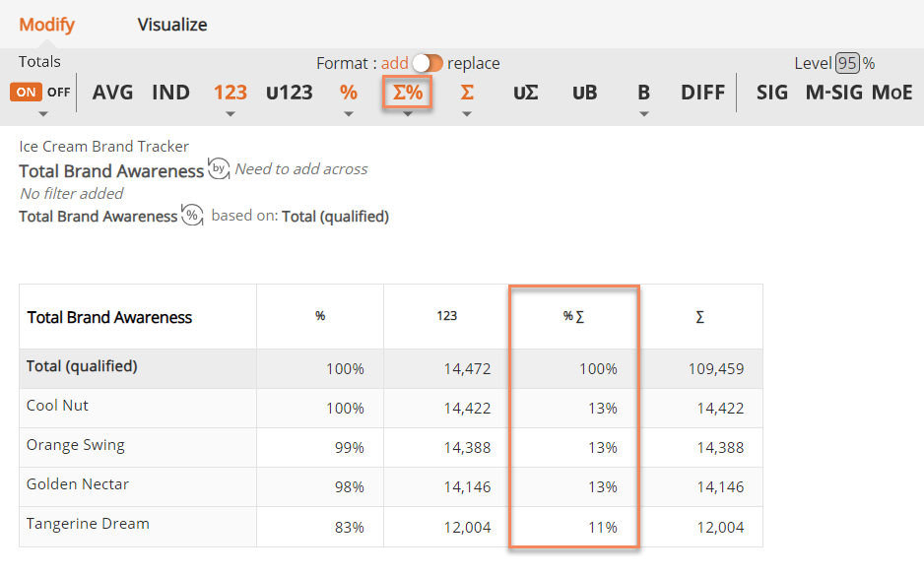924x575 pixels.
Task: Switch to the Modify tab
Action: pos(46,25)
